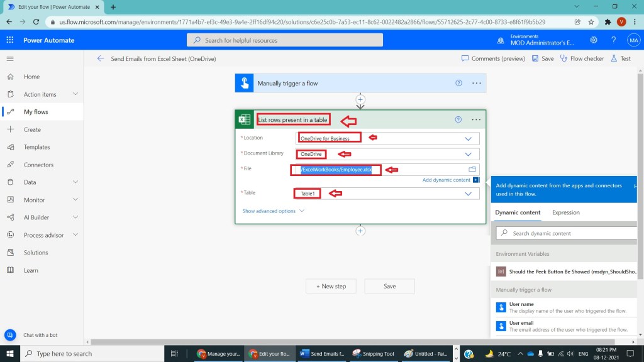The width and height of the screenshot is (644, 362).
Task: Open the folder picker icon in File field
Action: click(x=472, y=170)
